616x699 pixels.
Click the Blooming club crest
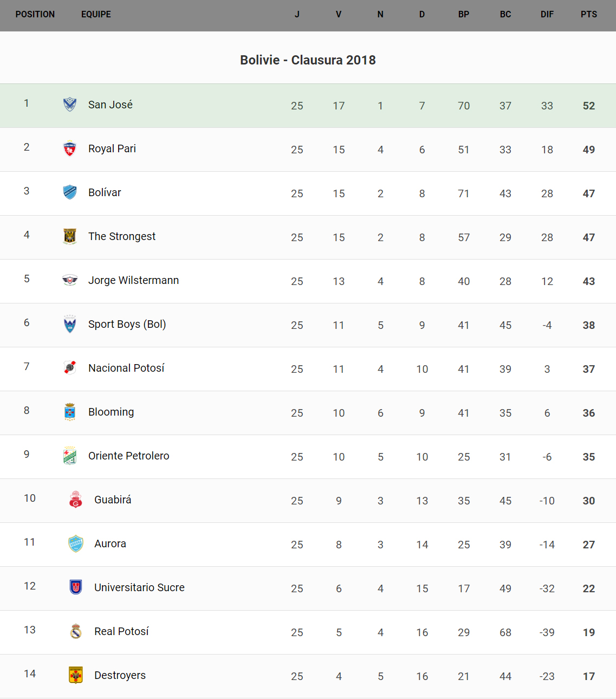pyautogui.click(x=70, y=412)
